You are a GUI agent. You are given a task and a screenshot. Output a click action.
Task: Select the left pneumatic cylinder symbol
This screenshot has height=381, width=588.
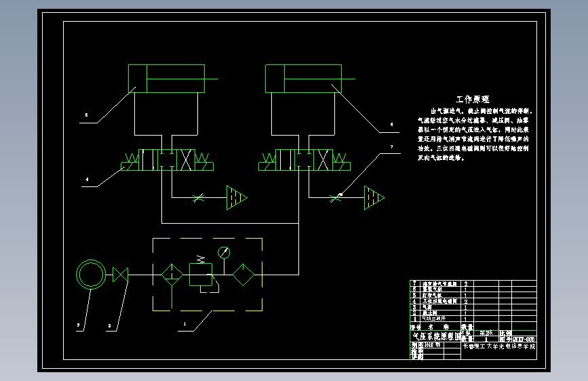tap(173, 79)
